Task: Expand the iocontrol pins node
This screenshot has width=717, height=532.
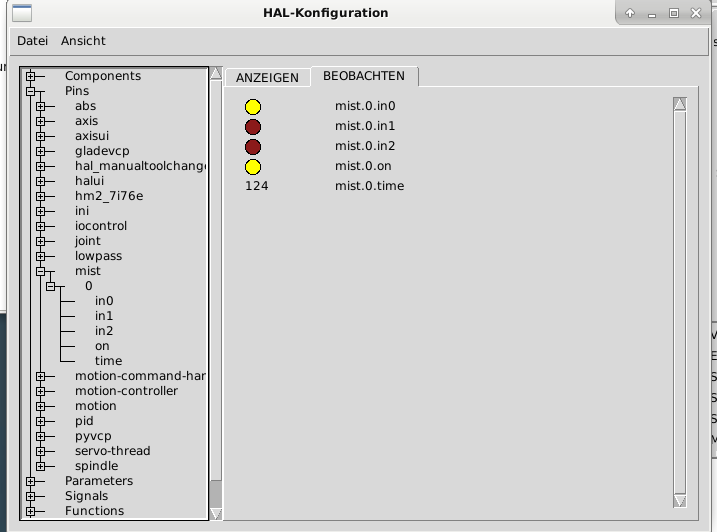Action: (40, 226)
